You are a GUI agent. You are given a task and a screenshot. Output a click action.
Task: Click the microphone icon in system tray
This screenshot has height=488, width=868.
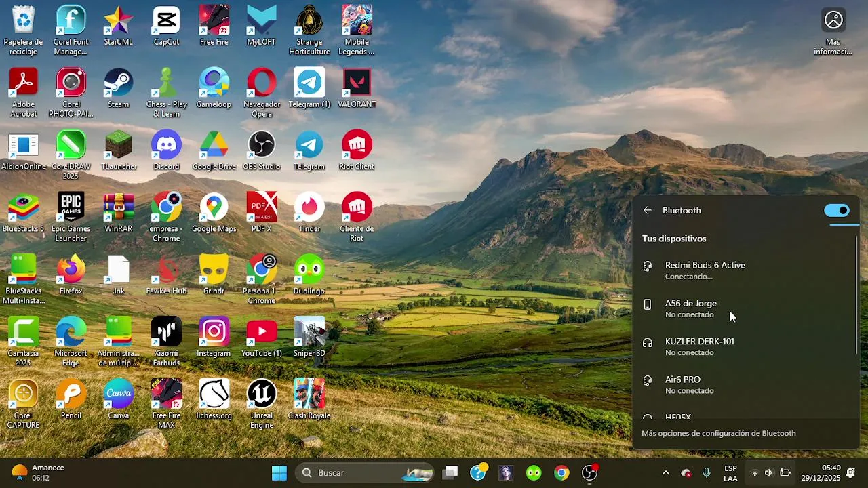[x=707, y=472]
